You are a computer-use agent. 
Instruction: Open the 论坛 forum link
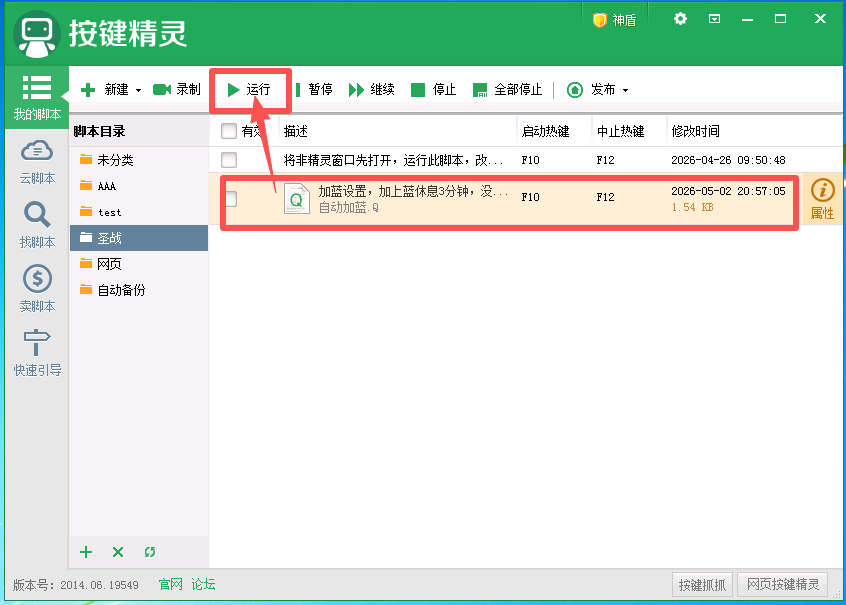(x=203, y=584)
